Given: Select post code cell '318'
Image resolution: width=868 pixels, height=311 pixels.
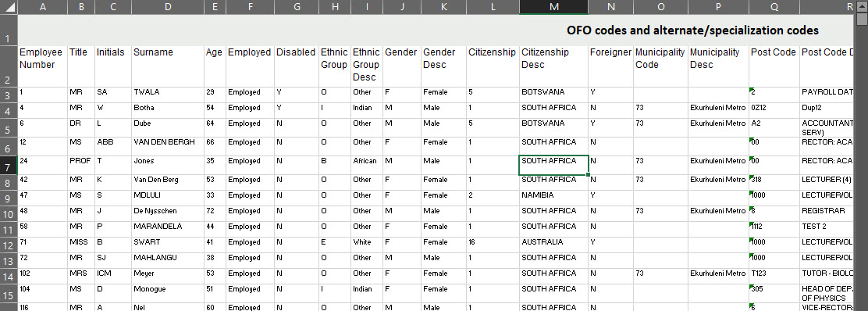Looking at the screenshot, I should click(774, 182).
